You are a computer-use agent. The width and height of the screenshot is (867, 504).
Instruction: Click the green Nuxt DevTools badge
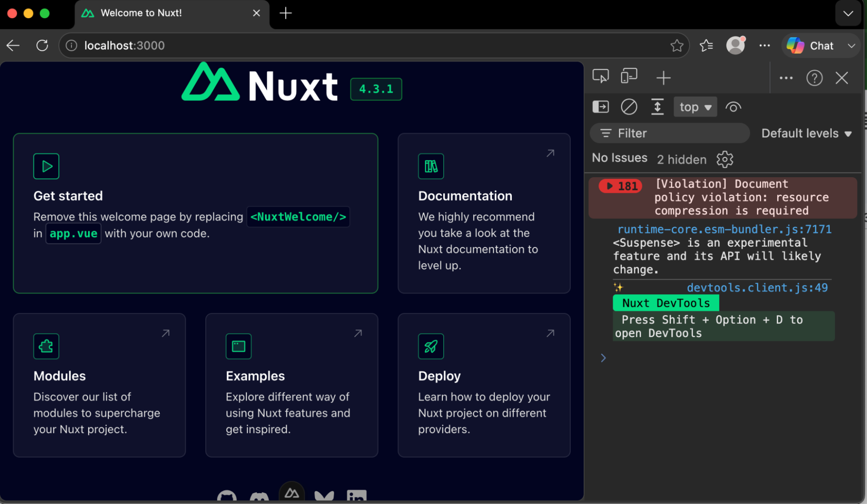(666, 303)
